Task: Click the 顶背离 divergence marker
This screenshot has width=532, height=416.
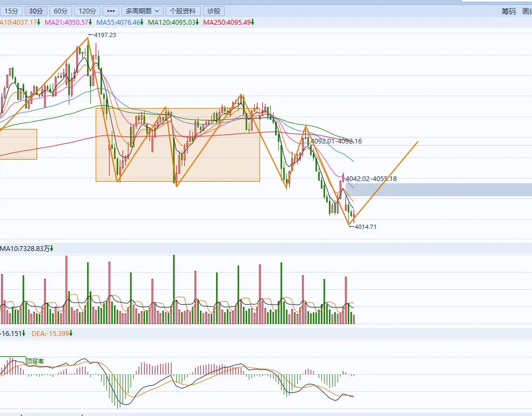Action: [35, 361]
